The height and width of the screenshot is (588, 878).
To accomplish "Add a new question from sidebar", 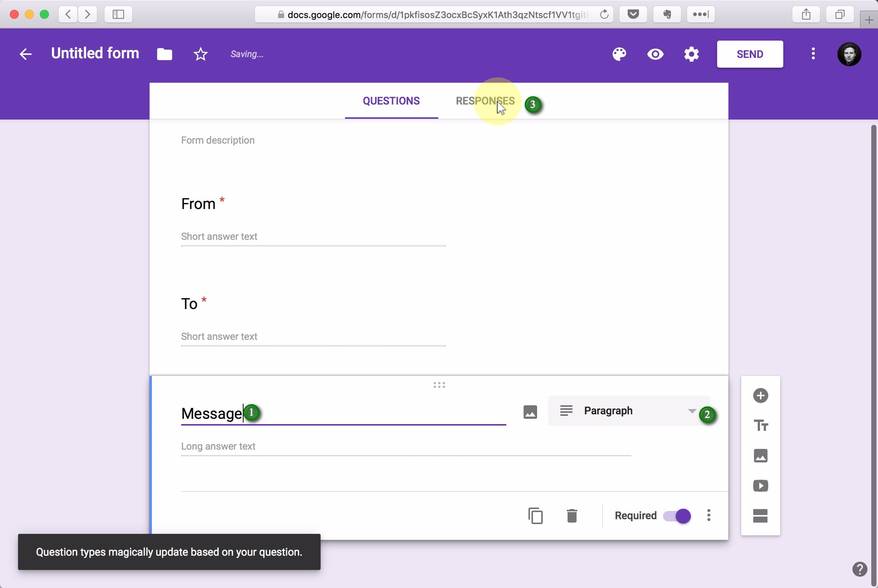I will 761,396.
